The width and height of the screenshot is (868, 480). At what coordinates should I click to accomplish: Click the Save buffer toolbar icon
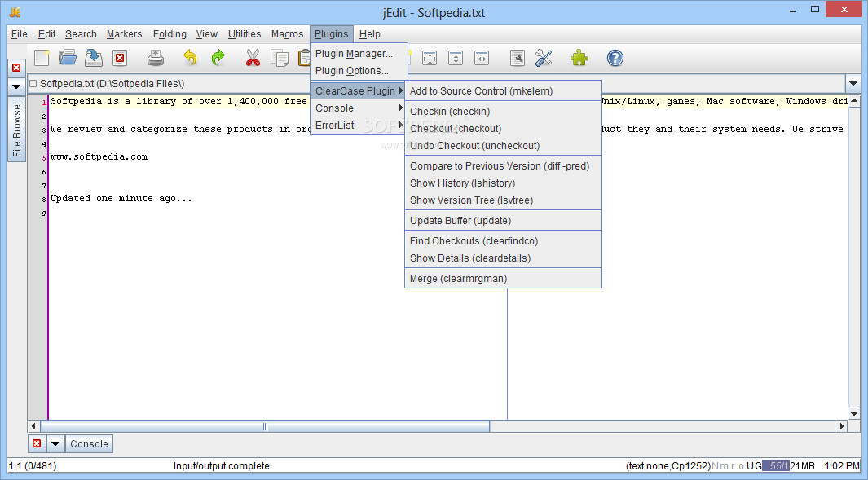tap(94, 58)
